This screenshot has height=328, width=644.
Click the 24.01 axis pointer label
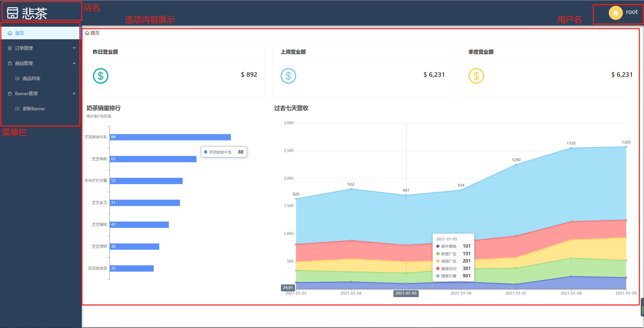288,287
